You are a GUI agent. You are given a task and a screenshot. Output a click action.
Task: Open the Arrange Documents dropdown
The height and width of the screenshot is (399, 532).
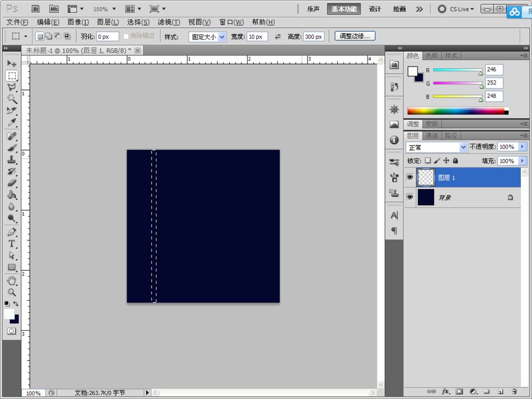coord(133,9)
